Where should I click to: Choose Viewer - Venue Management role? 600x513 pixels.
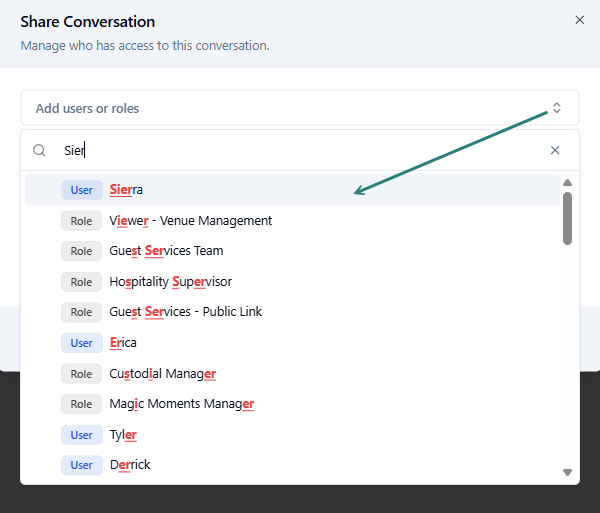(x=190, y=220)
